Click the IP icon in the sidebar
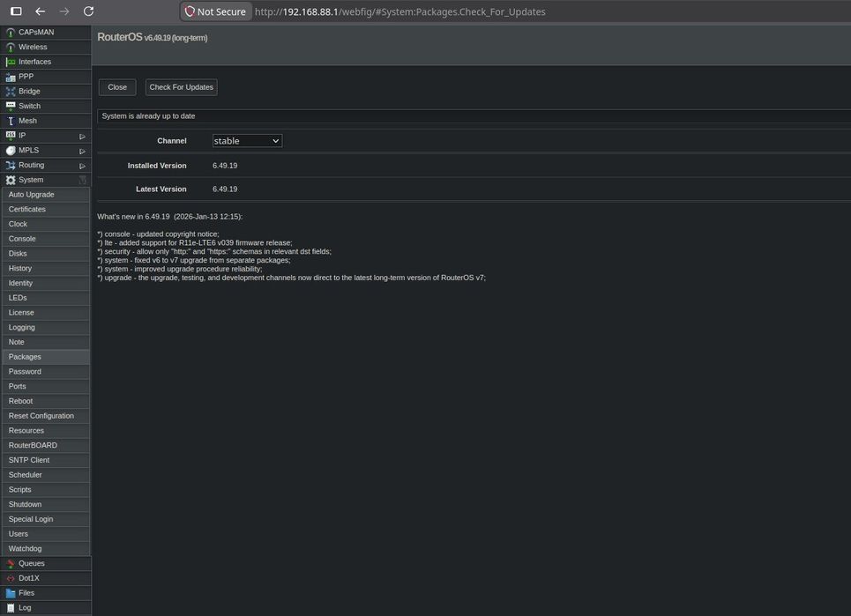851x616 pixels. pos(11,136)
